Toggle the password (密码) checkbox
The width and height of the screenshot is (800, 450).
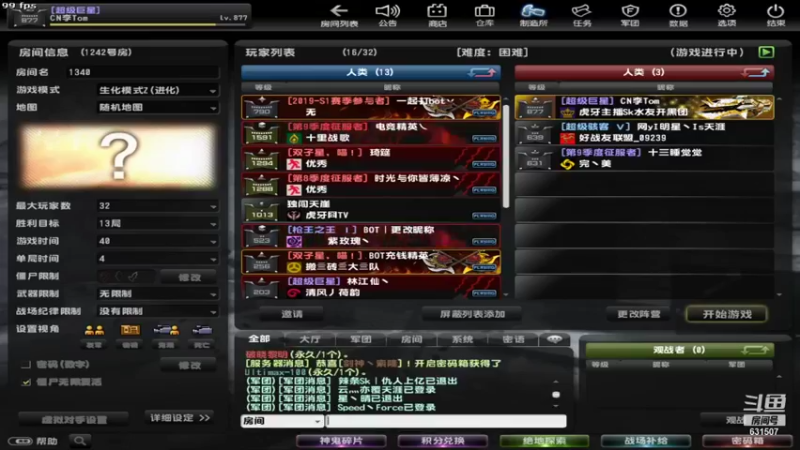coord(26,364)
